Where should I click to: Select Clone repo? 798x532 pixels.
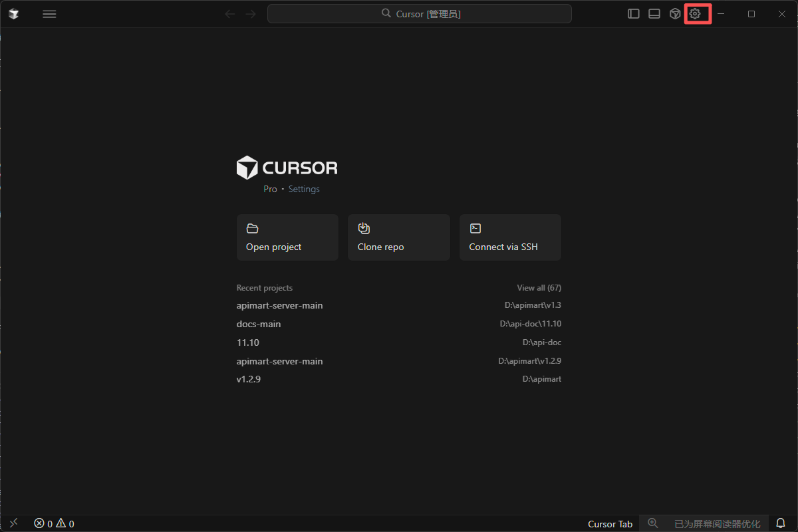[x=398, y=237]
